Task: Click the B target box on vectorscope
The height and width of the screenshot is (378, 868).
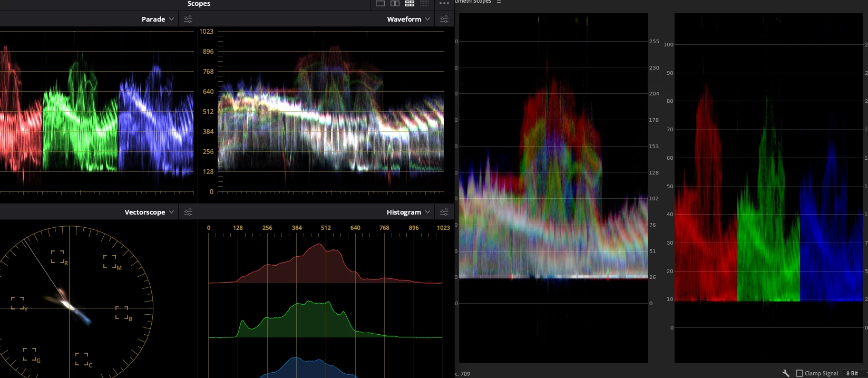Action: click(122, 313)
